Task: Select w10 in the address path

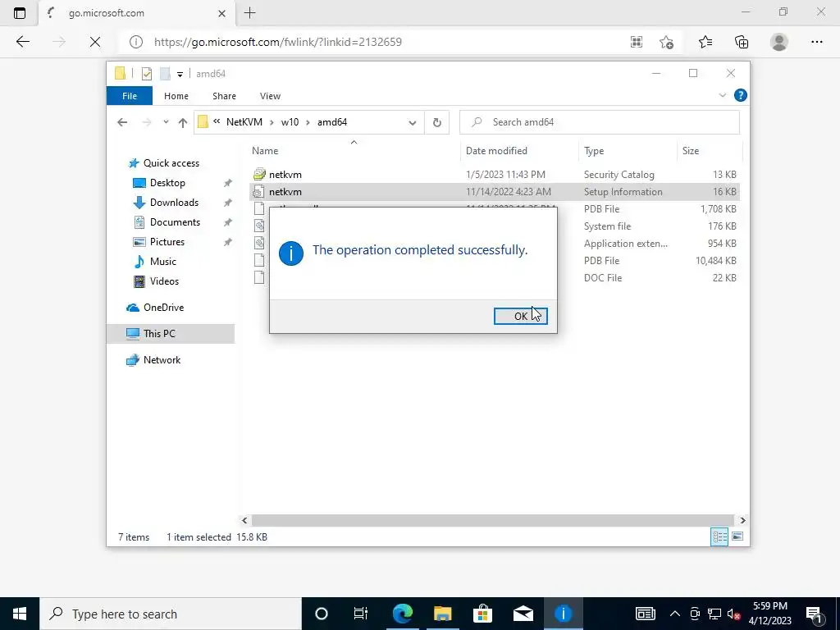Action: [x=290, y=122]
